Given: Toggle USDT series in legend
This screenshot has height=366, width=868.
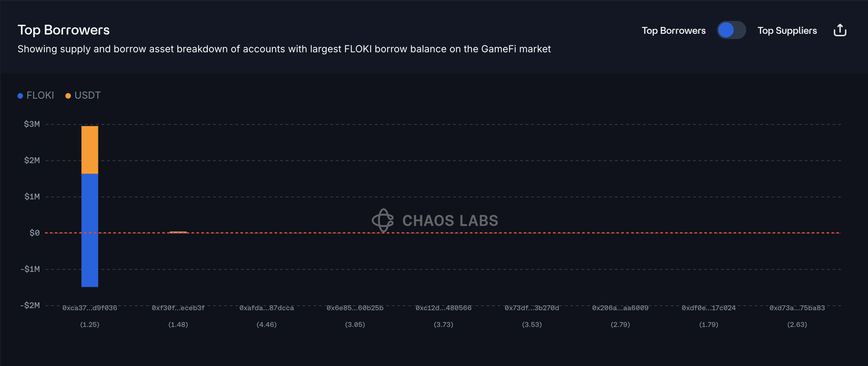Looking at the screenshot, I should point(87,96).
